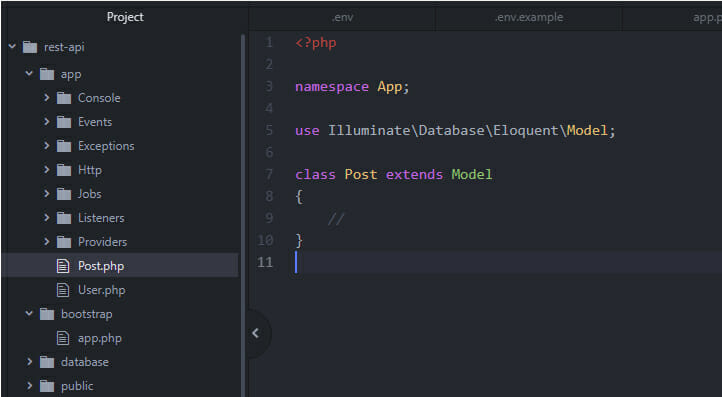722x397 pixels.
Task: Expand the Listeners folder chevron
Action: 47,217
